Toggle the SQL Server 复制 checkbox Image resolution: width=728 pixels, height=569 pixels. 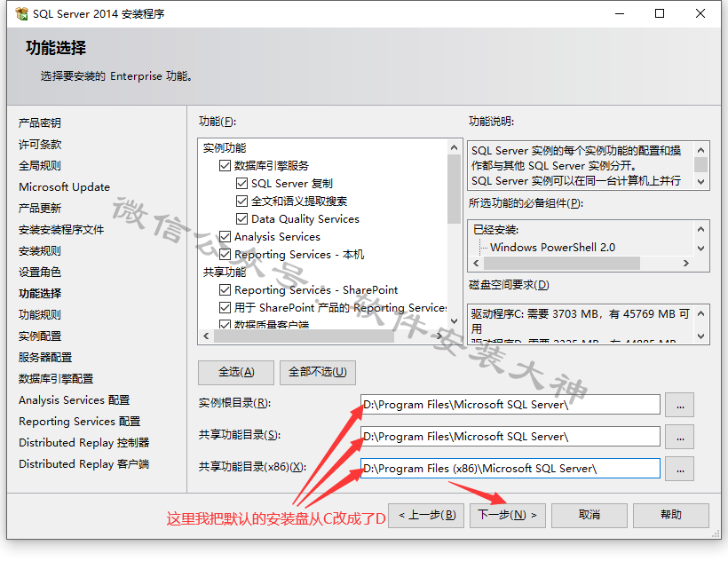pyautogui.click(x=241, y=184)
